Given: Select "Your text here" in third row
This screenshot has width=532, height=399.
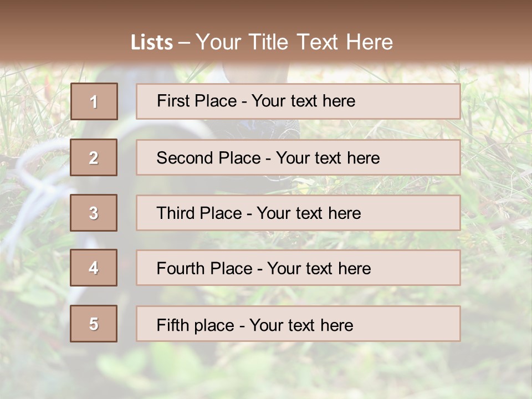Looking at the screenshot, I should pos(309,213).
